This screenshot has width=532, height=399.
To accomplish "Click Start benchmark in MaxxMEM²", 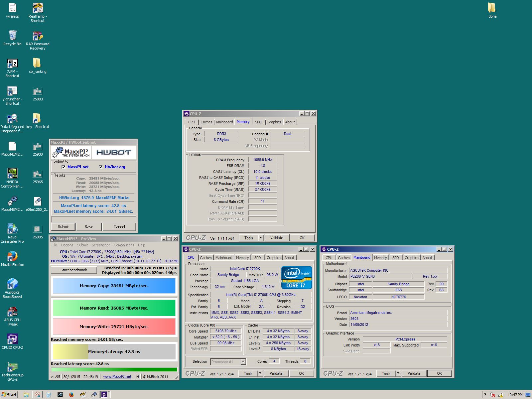I will (74, 270).
